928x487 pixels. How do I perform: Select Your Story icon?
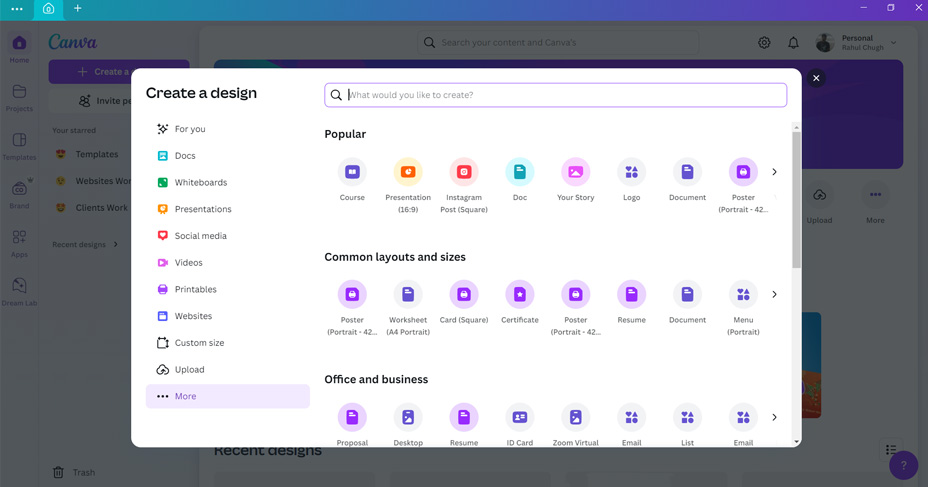pyautogui.click(x=575, y=172)
